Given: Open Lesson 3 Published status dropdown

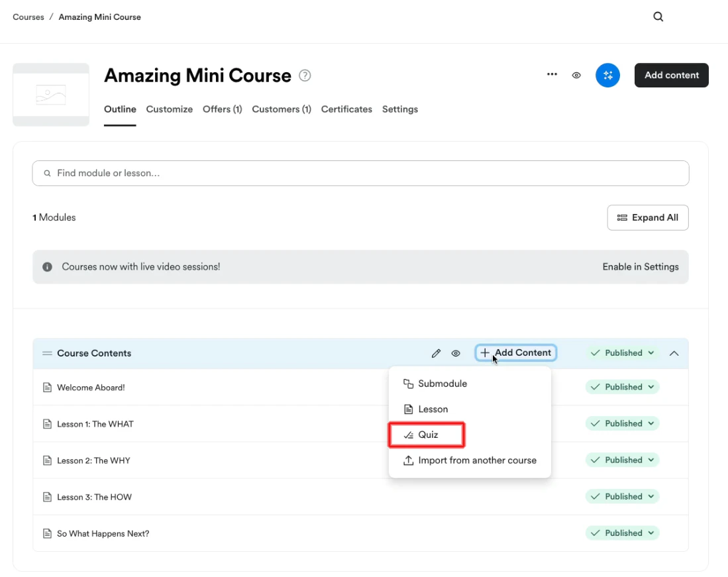Looking at the screenshot, I should (x=622, y=496).
